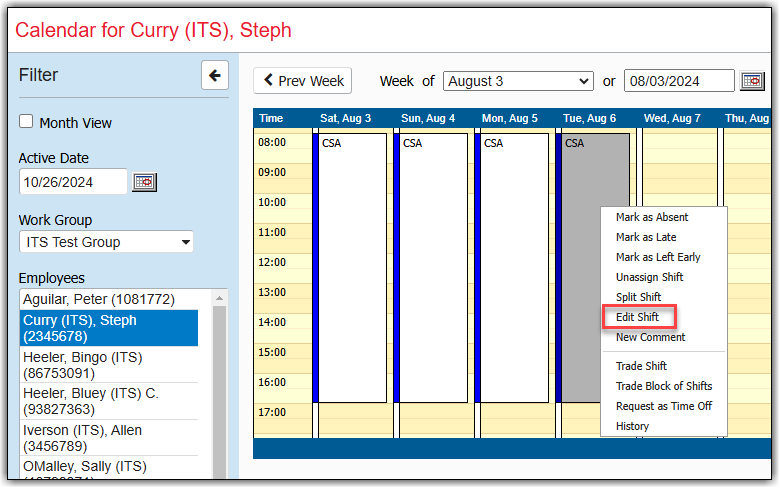The image size is (780, 488).
Task: Choose Edit Shift from the context menu
Action: coord(638,317)
